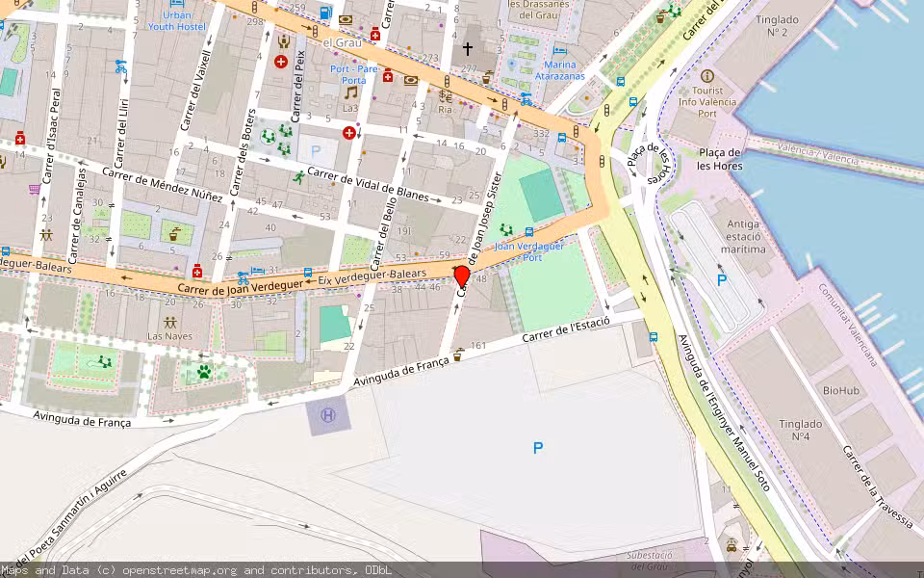
Task: Click the dog park icon near Las Naves
Action: click(205, 373)
